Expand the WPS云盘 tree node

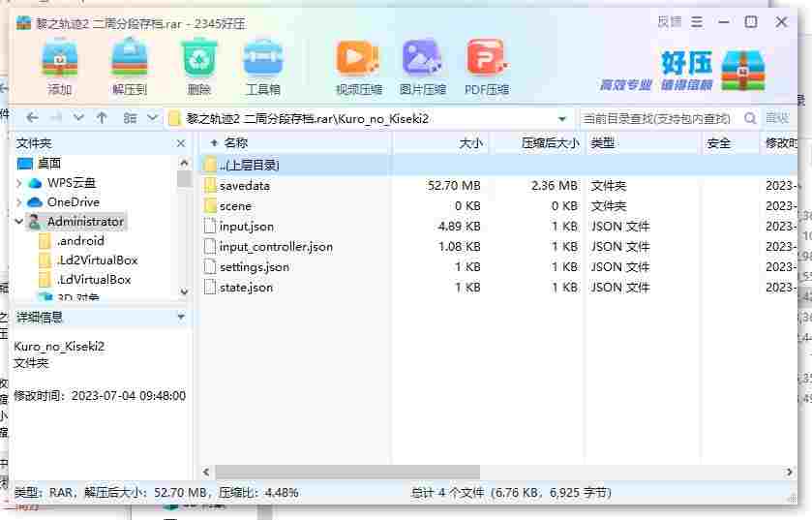point(19,183)
